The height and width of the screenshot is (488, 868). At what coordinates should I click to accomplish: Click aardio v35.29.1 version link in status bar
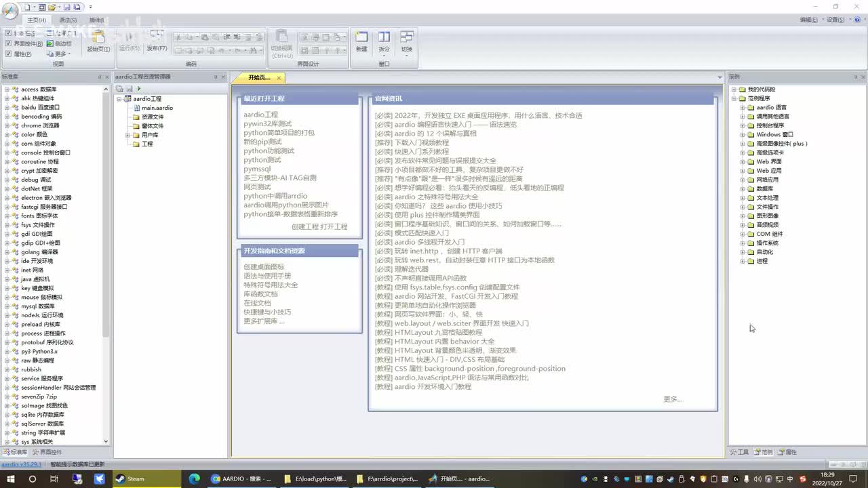[21, 464]
